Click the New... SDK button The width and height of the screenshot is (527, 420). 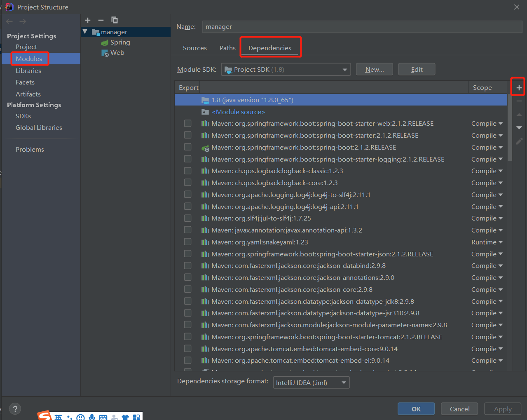click(x=375, y=70)
